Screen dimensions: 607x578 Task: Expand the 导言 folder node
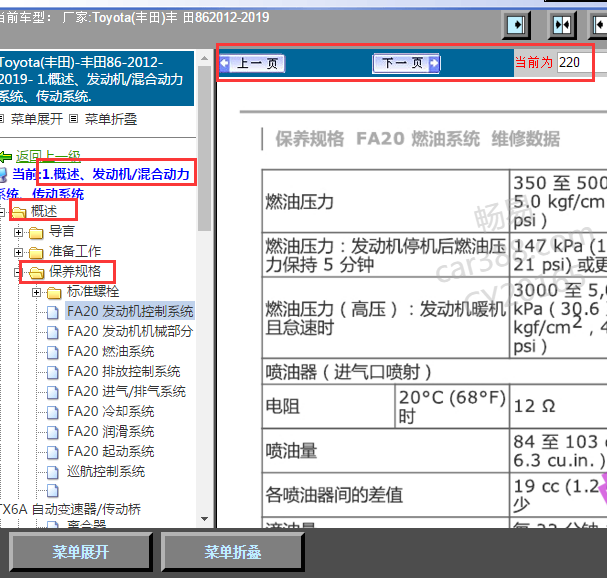point(18,232)
